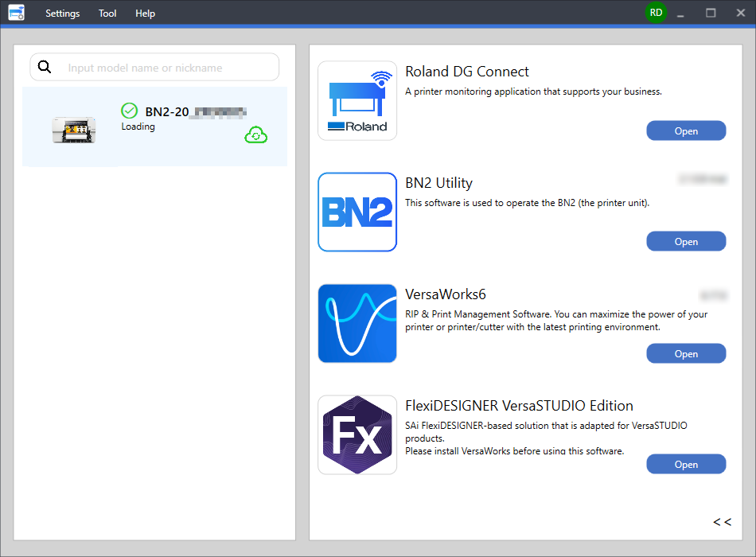
Task: Click the BN2-20 printer name
Action: 196,112
